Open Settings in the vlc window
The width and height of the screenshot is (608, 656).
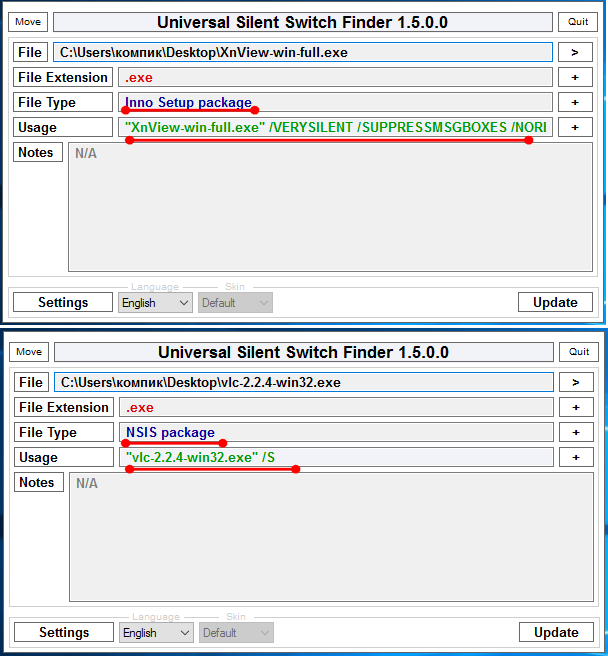point(64,632)
